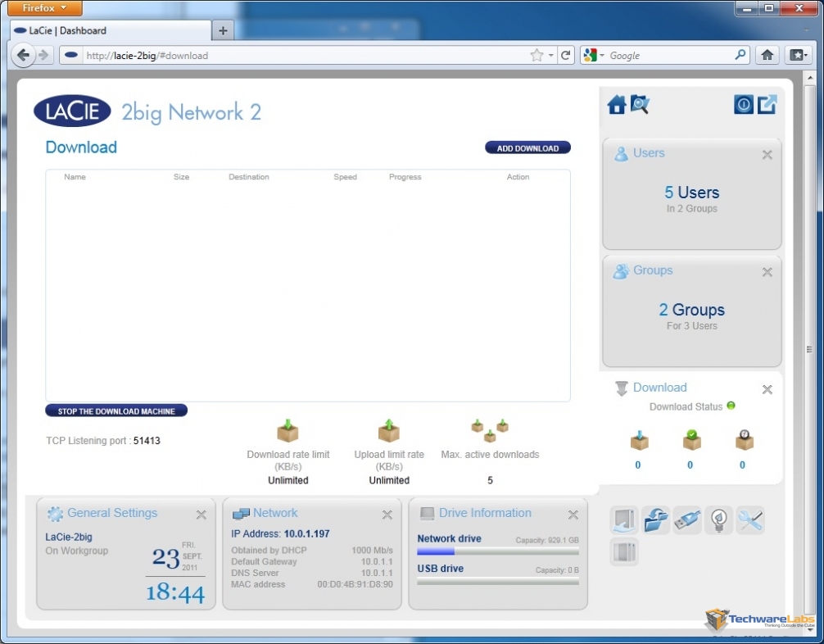This screenshot has width=824, height=644.
Task: Open the folder copy backup icon
Action: [656, 520]
